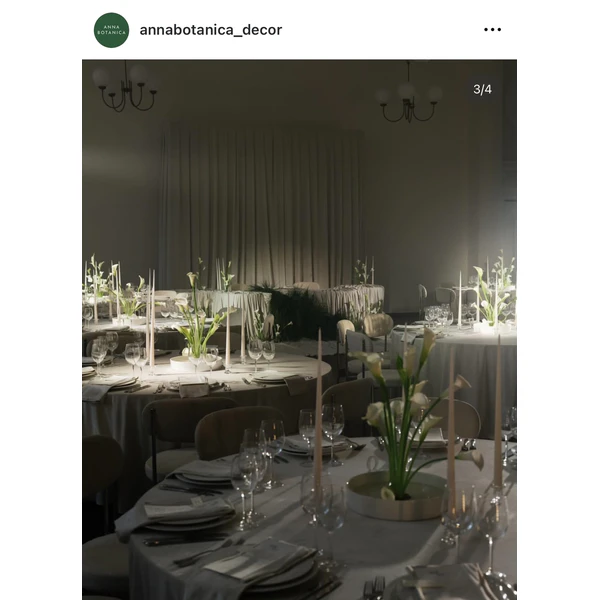The image size is (600, 600).
Task: Click the rounded chair back near the middle table
Action: click(239, 432)
